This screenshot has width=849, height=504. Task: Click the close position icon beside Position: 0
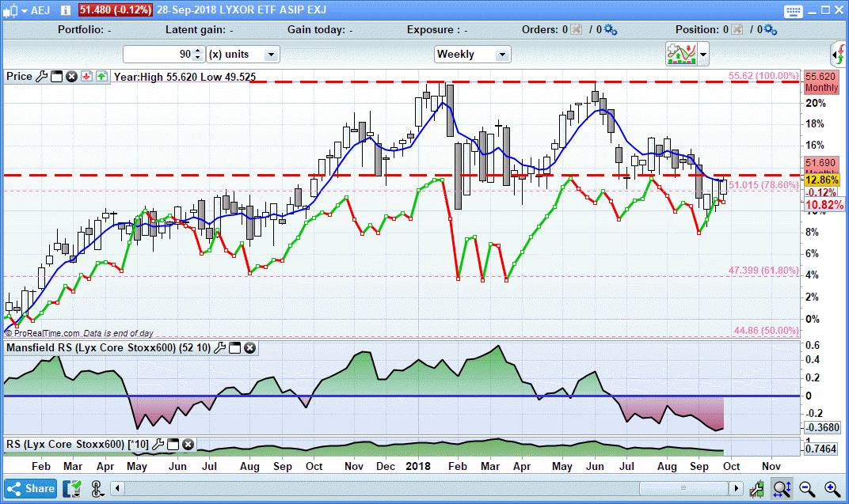coord(737,30)
